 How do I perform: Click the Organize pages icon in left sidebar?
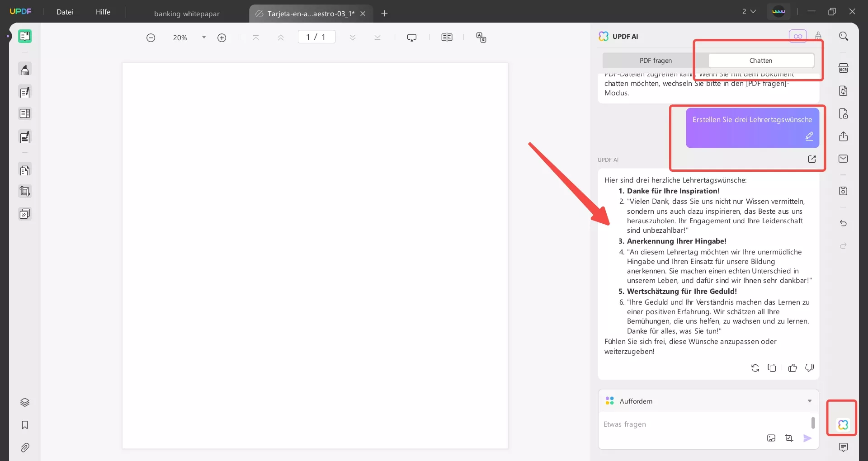[x=25, y=170]
